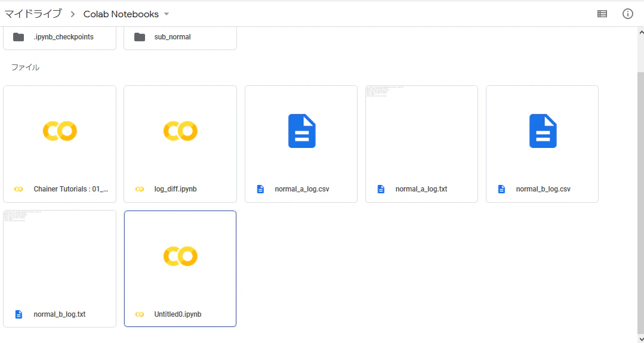Show details info panel

[627, 14]
